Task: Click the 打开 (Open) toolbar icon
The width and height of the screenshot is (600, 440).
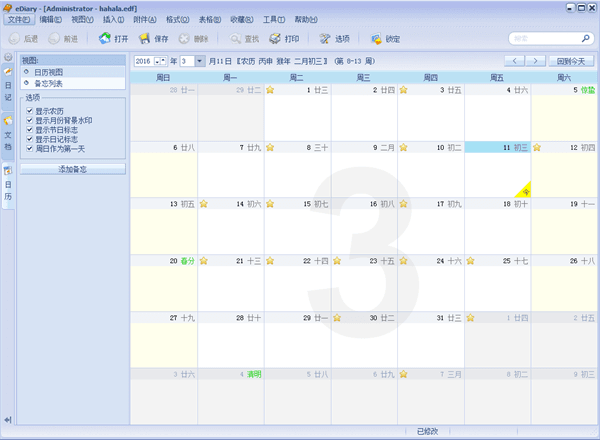Action: click(x=113, y=39)
